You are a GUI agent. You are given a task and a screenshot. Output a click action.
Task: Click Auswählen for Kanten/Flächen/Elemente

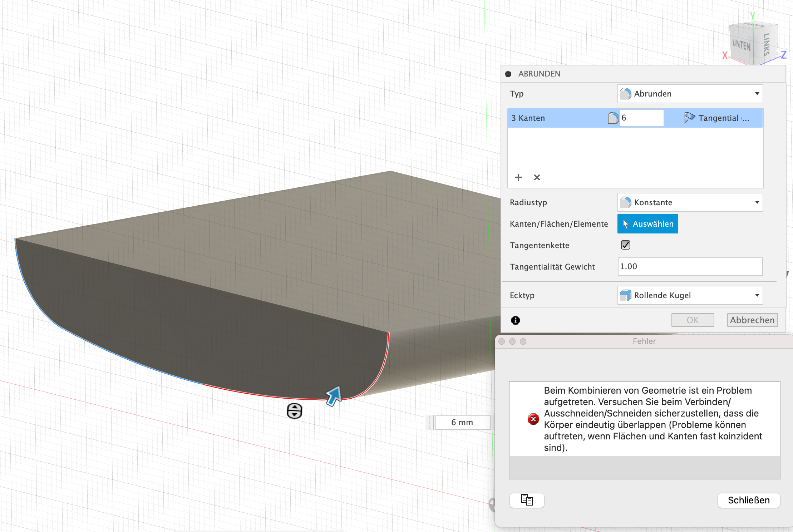(647, 223)
